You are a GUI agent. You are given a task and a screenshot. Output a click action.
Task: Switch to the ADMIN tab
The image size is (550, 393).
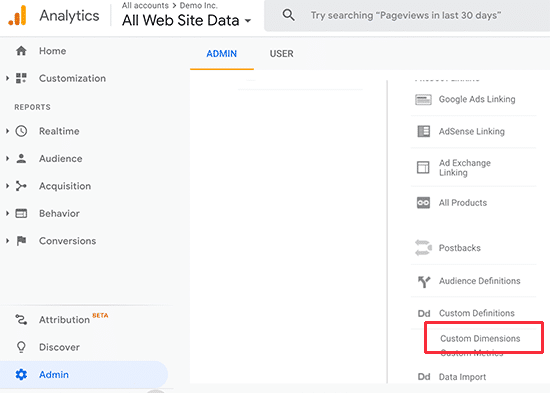[222, 54]
